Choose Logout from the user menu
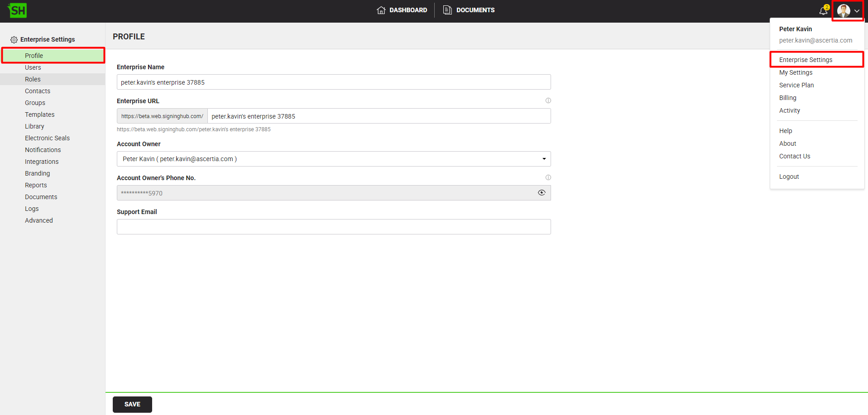The image size is (868, 415). (x=789, y=176)
